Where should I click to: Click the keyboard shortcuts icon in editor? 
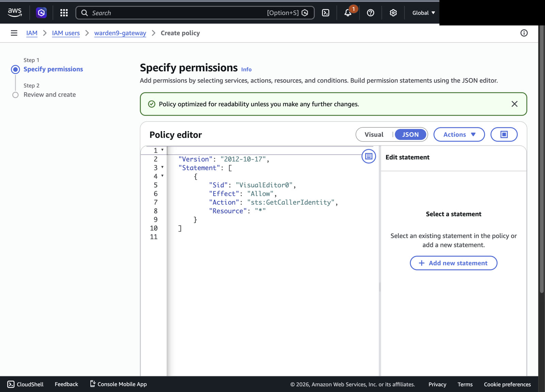coord(369,156)
